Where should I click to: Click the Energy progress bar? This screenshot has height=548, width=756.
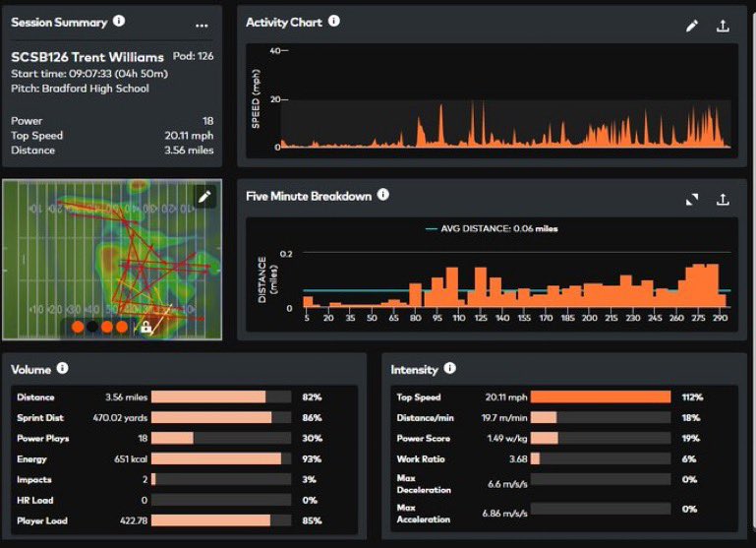(x=221, y=458)
